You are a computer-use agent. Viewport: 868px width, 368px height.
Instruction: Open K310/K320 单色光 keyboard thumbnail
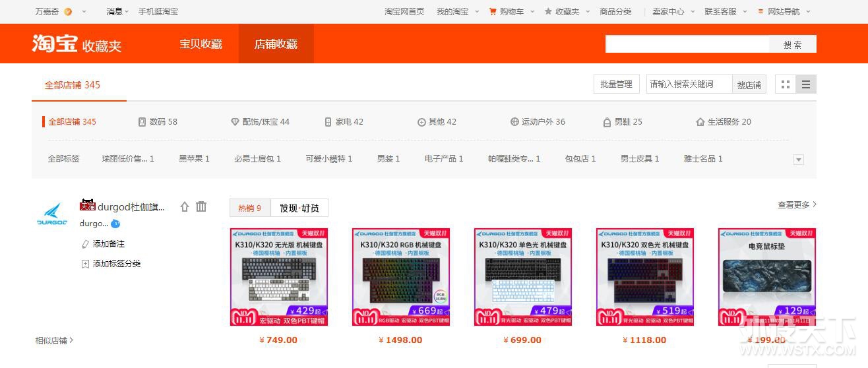point(523,277)
